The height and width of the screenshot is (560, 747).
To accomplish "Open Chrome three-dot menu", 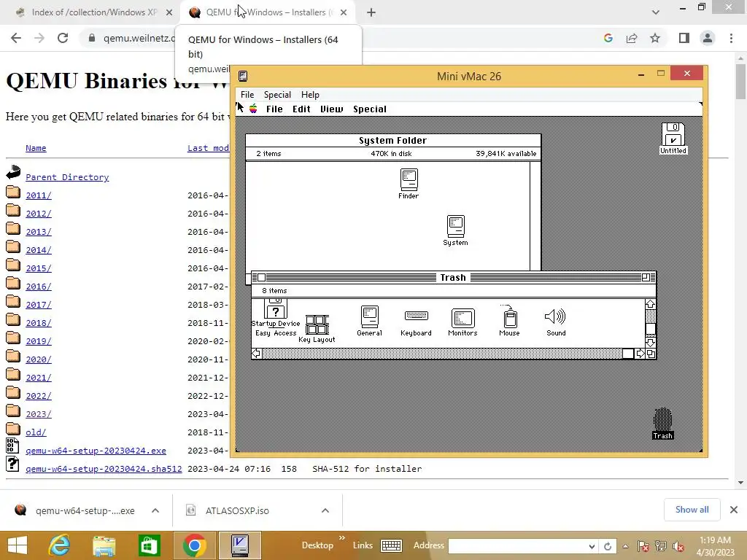I will (731, 38).
